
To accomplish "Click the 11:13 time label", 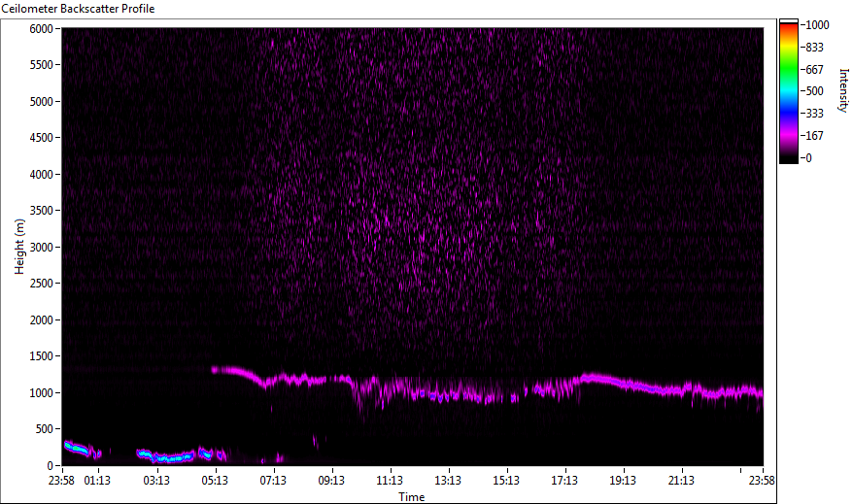I will tap(390, 480).
